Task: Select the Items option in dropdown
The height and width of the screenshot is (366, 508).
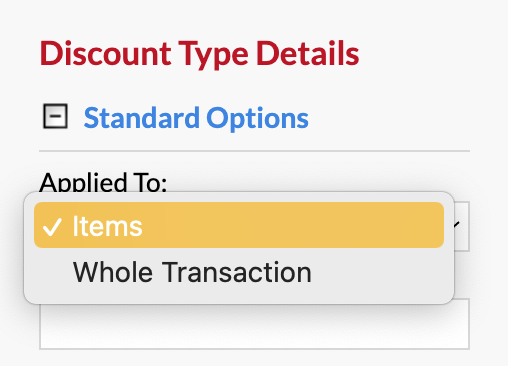Action: [239, 225]
